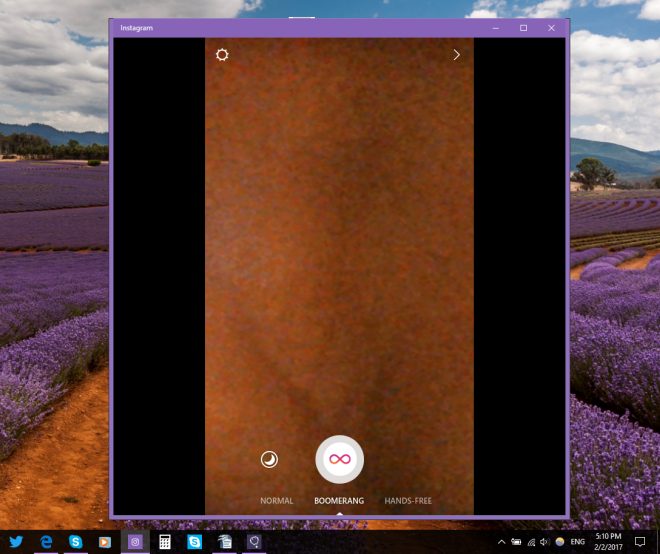Switch to HANDS-FREE capture mode
660x554 pixels.
(408, 501)
